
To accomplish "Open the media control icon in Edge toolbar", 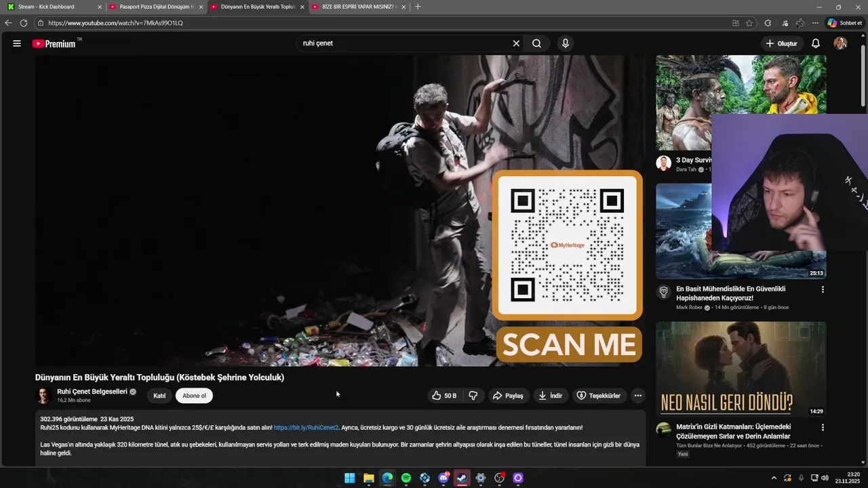I will click(x=785, y=23).
